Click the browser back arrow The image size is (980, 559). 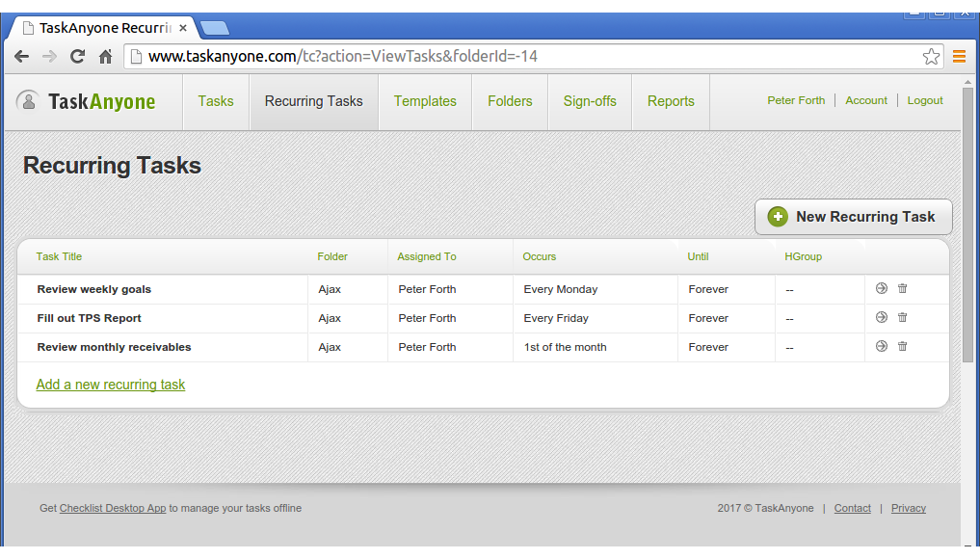[x=22, y=57]
